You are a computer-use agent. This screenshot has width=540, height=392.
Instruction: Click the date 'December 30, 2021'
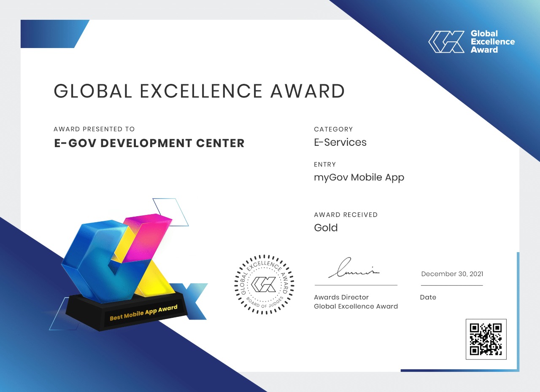click(x=452, y=274)
